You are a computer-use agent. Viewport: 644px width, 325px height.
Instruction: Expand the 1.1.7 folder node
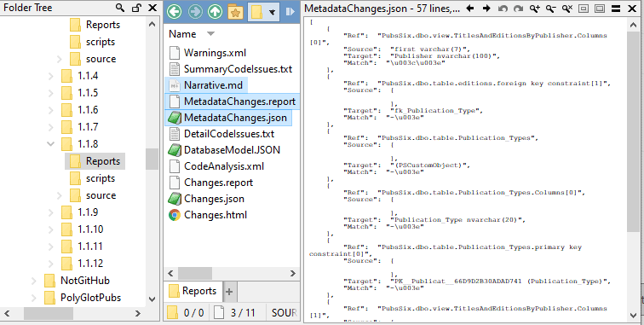pos(51,127)
